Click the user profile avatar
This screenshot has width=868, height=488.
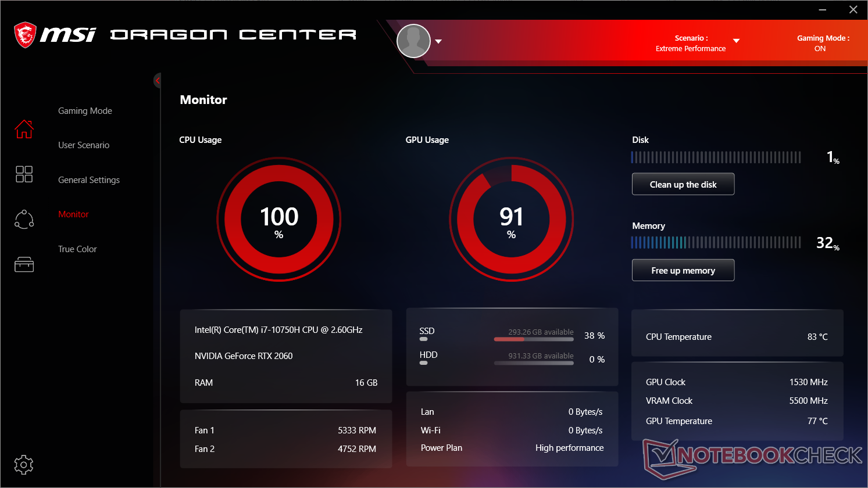tap(413, 41)
